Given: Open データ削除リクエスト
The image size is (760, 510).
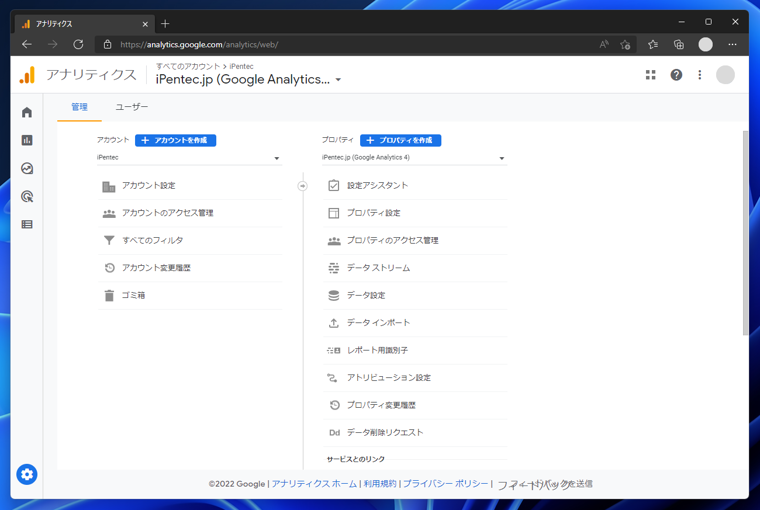Looking at the screenshot, I should [x=415, y=432].
